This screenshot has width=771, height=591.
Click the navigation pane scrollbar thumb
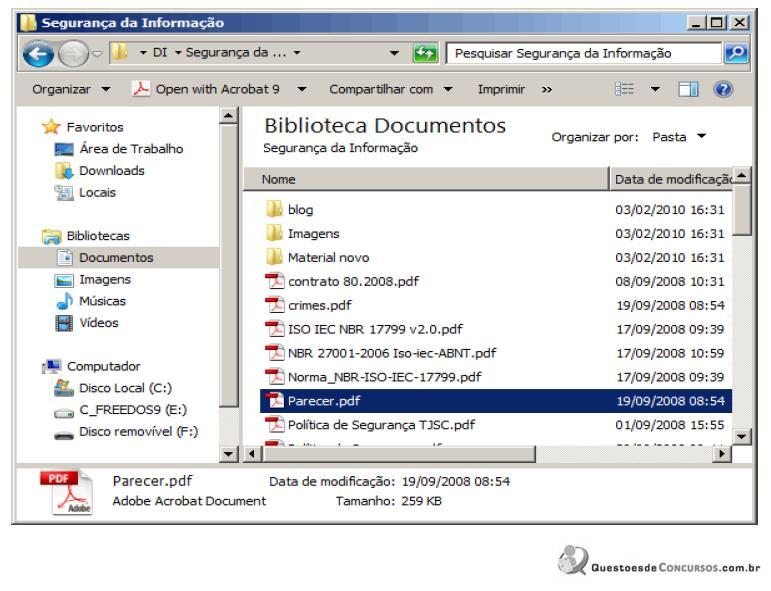click(x=229, y=266)
